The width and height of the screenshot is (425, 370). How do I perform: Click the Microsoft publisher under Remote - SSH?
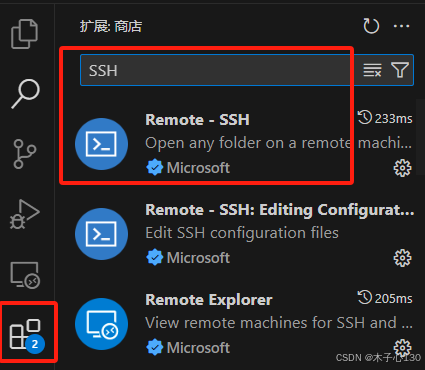point(198,168)
